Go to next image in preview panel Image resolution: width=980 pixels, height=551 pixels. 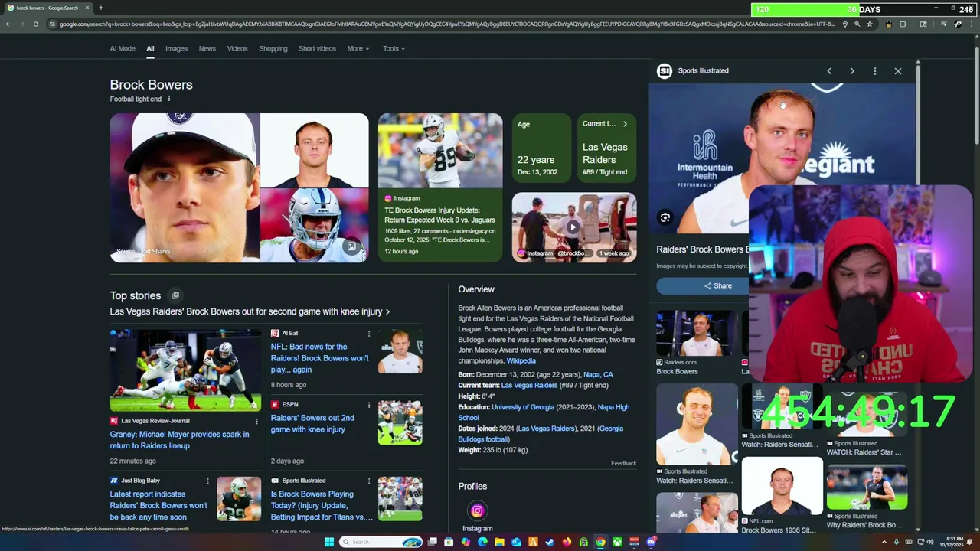[852, 71]
